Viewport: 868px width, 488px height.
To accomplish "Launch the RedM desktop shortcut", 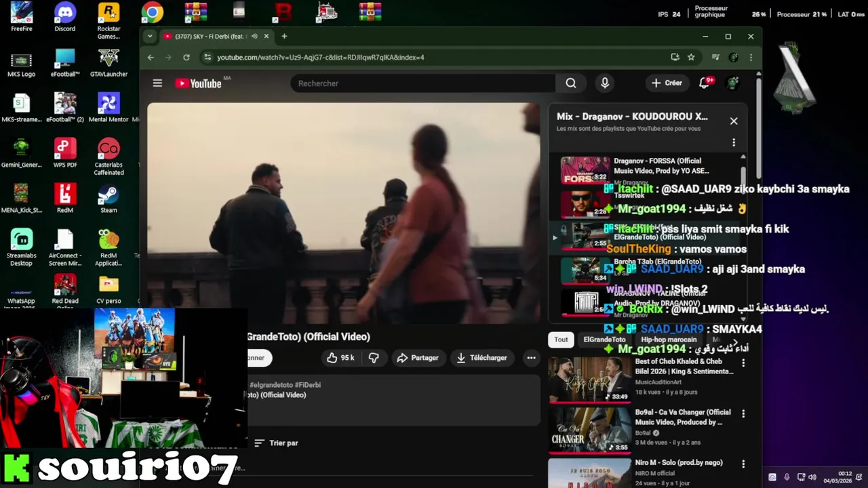I will pyautogui.click(x=65, y=199).
